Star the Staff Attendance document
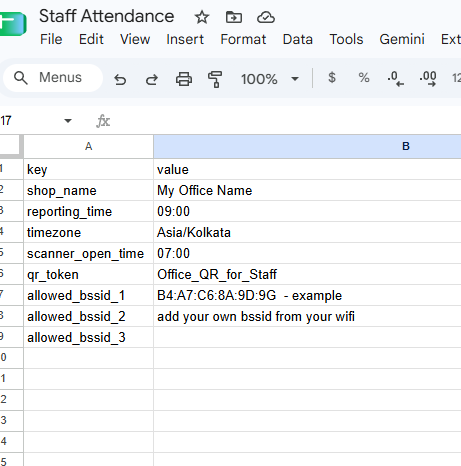 202,17
